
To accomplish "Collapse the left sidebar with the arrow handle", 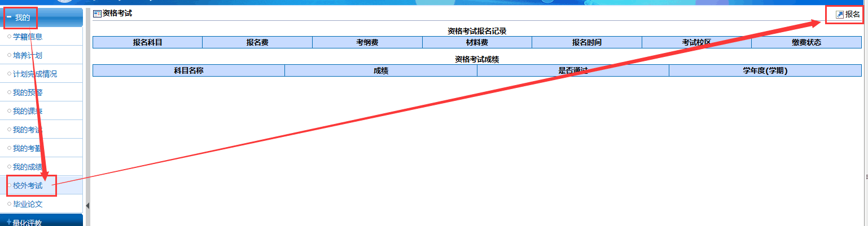I will (87, 206).
